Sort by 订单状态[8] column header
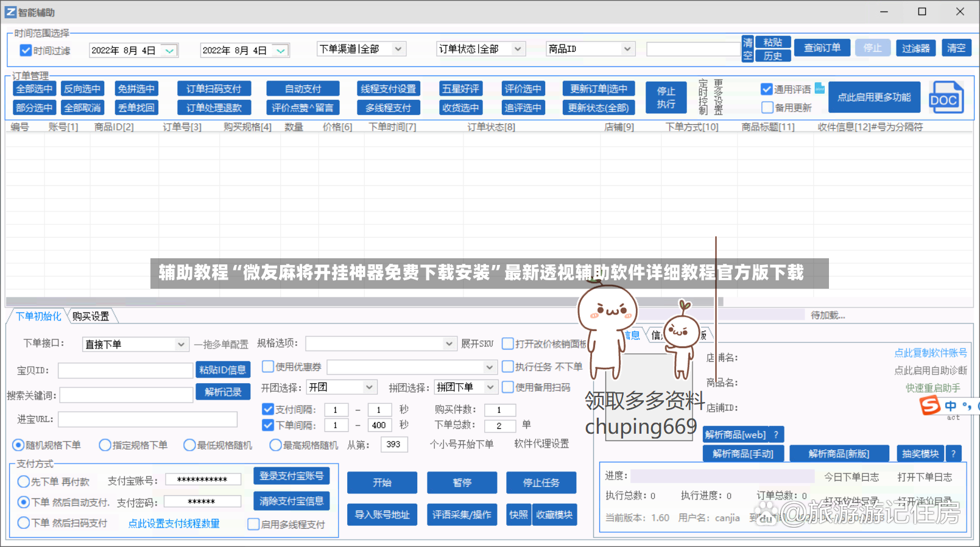This screenshot has width=980, height=547. 491,127
